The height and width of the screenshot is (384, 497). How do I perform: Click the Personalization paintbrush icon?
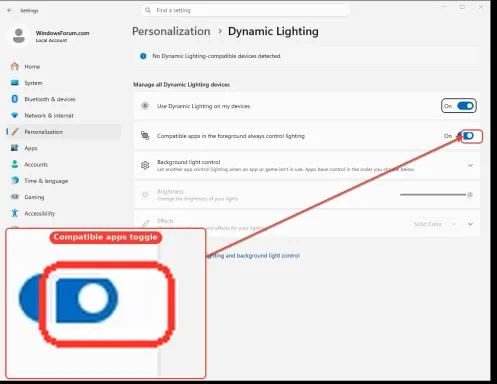(15, 132)
